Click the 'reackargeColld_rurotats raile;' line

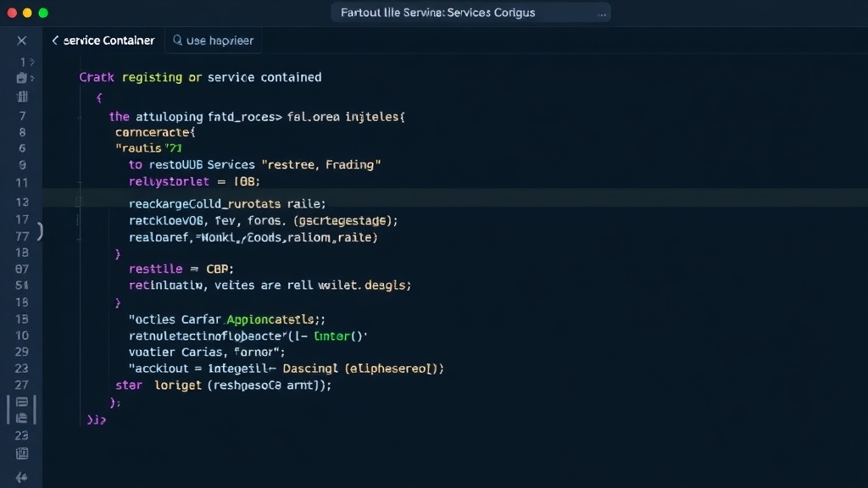click(x=227, y=203)
